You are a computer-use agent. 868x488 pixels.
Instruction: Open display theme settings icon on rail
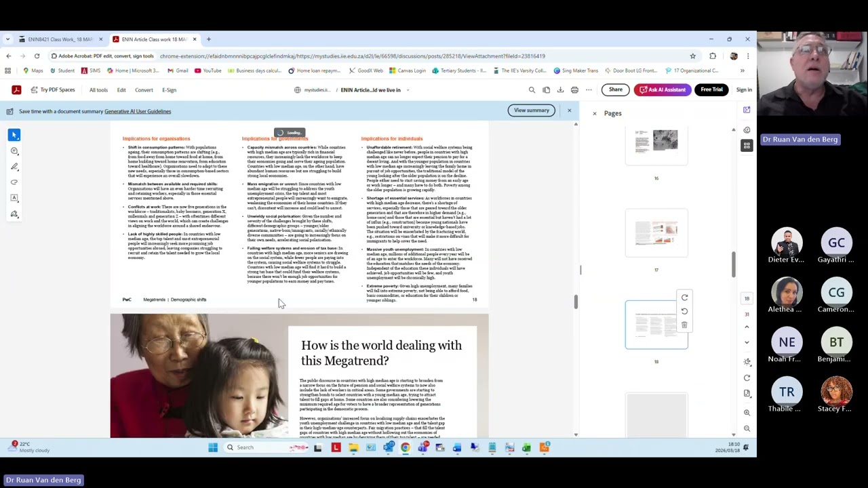(x=747, y=361)
